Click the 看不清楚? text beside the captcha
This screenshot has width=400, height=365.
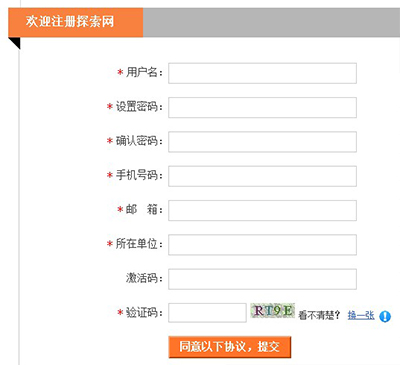(x=319, y=315)
